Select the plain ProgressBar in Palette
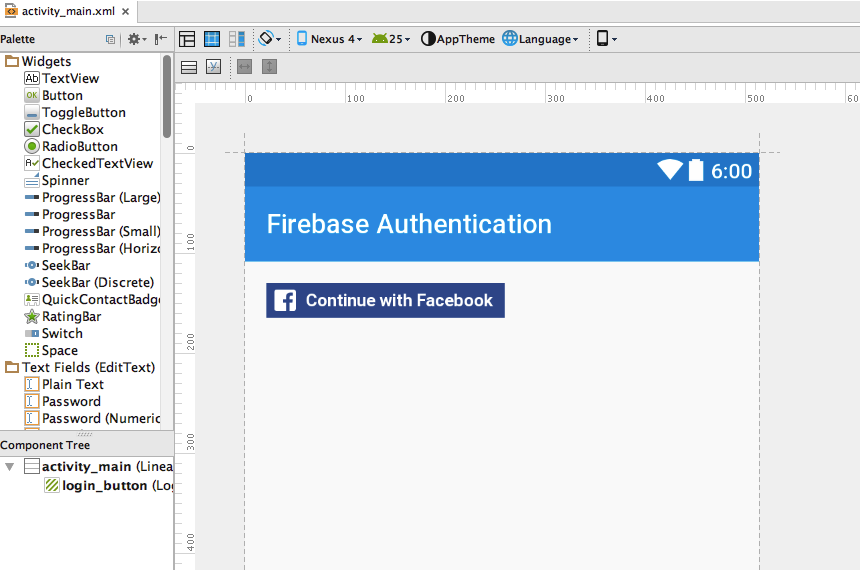Screen dimensions: 860x570 tap(70, 215)
